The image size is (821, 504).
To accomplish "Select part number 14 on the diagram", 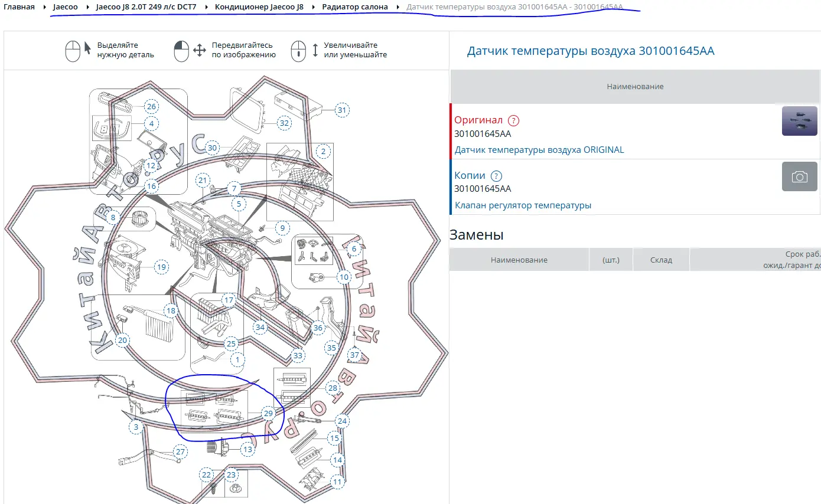I will [337, 460].
